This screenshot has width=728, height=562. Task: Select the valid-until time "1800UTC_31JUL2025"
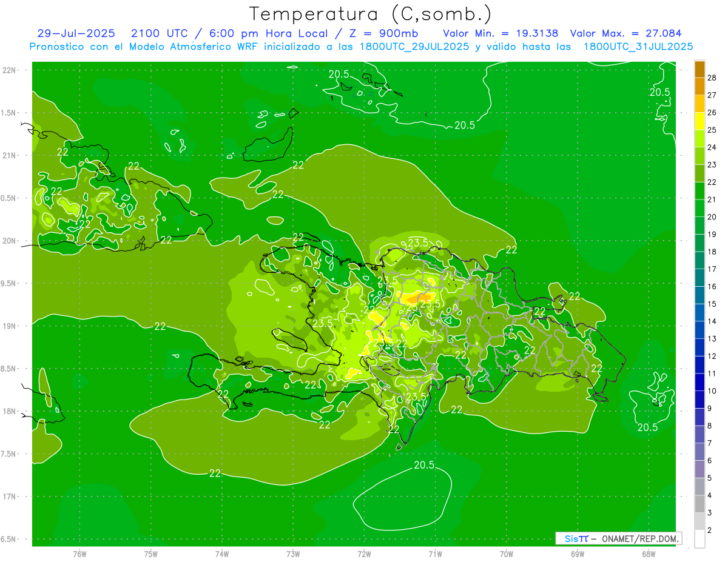click(x=638, y=47)
